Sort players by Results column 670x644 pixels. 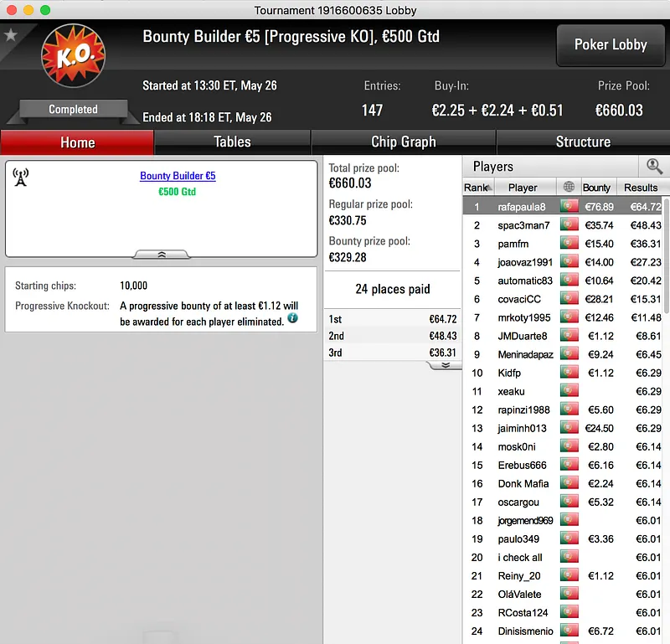[x=641, y=188]
